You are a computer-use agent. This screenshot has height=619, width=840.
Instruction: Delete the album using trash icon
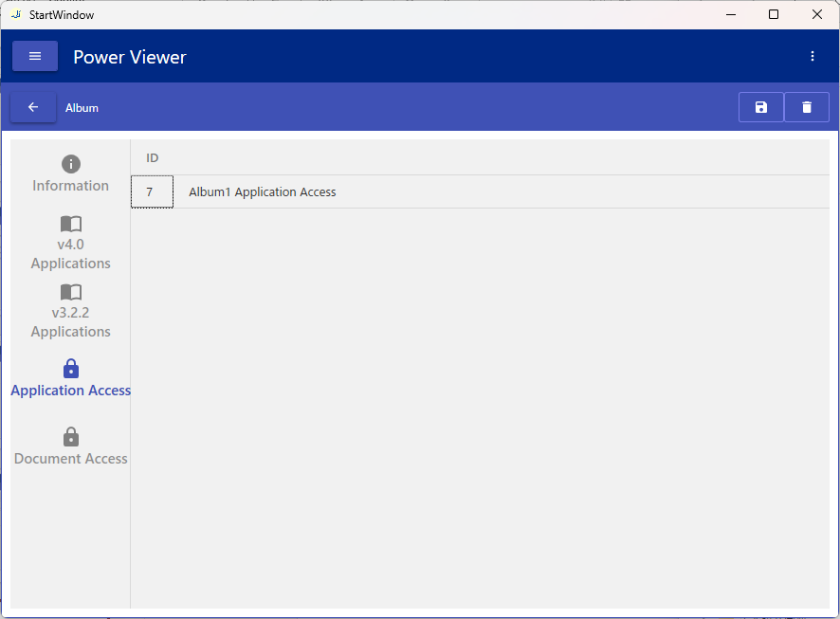point(807,107)
